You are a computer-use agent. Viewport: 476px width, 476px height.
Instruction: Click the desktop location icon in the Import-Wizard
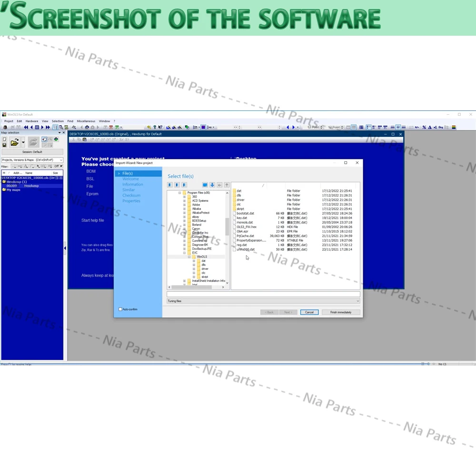(x=205, y=185)
